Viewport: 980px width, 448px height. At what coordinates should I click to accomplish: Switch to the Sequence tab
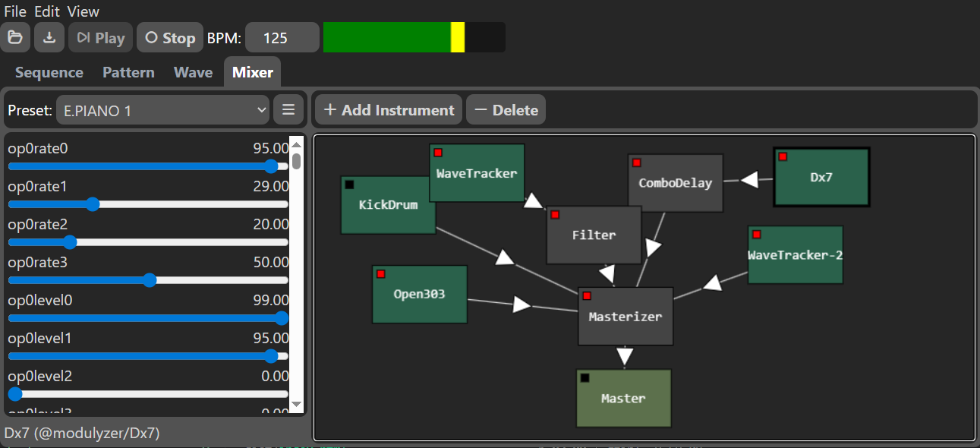point(49,72)
